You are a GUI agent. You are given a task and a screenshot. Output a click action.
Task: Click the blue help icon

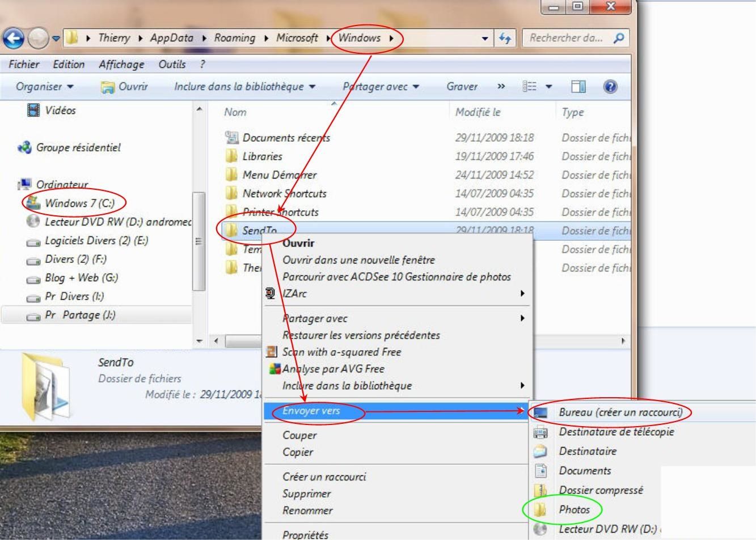coord(610,86)
